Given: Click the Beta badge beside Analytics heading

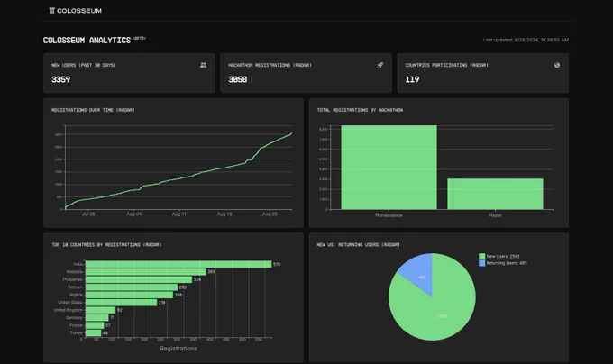Looking at the screenshot, I should (139, 38).
